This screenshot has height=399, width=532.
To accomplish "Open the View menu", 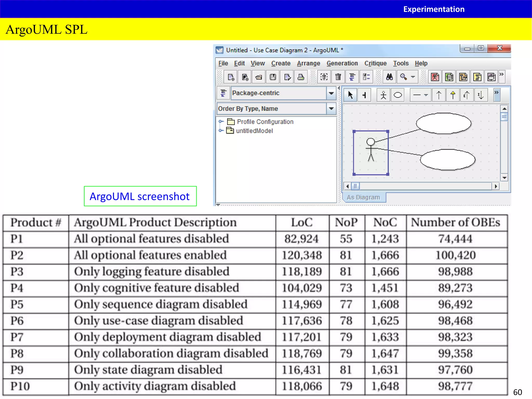I will click(257, 63).
